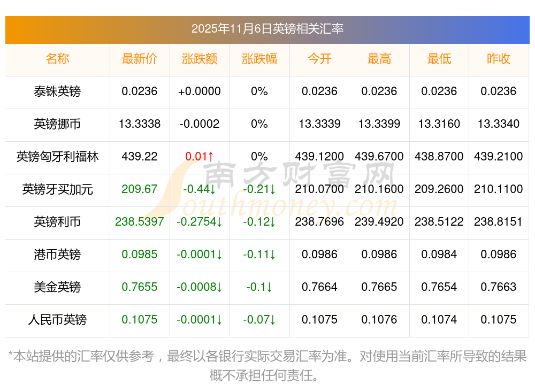The width and height of the screenshot is (535, 392).
Task: Click the -0.21↓ percentage value
Action: pyautogui.click(x=259, y=189)
